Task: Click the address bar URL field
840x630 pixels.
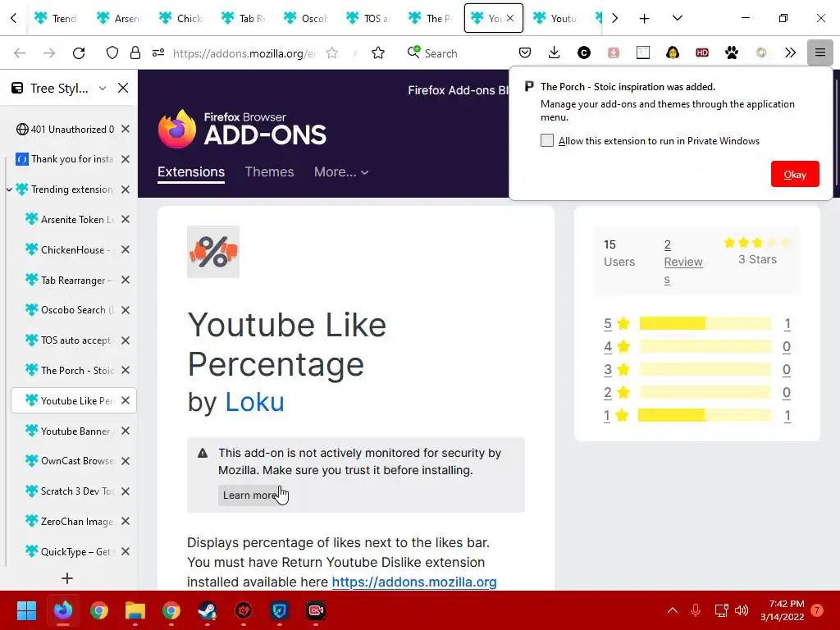Action: [x=245, y=53]
